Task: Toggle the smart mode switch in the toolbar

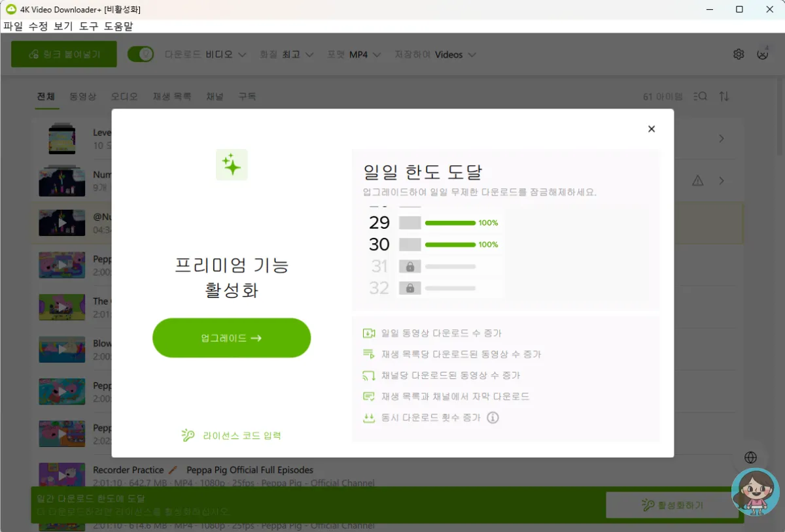Action: coord(140,54)
